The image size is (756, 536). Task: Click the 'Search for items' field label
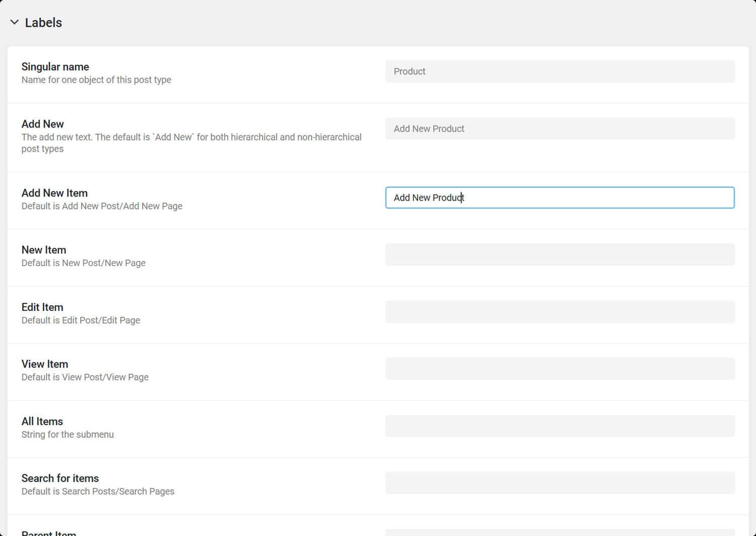click(x=60, y=479)
